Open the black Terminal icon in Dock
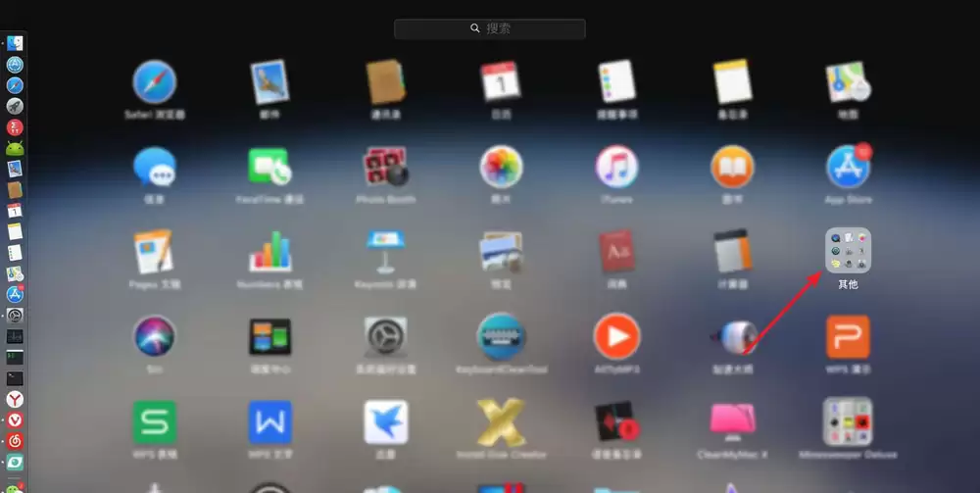The height and width of the screenshot is (493, 980). point(15,378)
